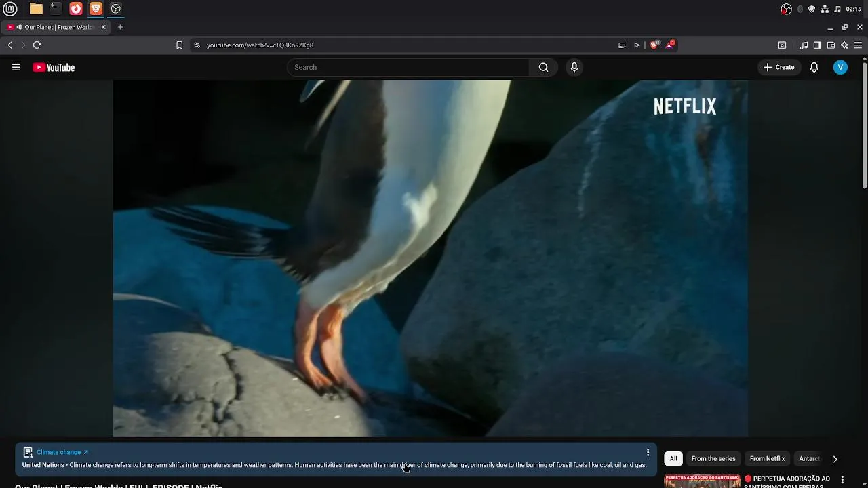Open the network connections tray icon
The height and width of the screenshot is (488, 868).
coord(825,9)
